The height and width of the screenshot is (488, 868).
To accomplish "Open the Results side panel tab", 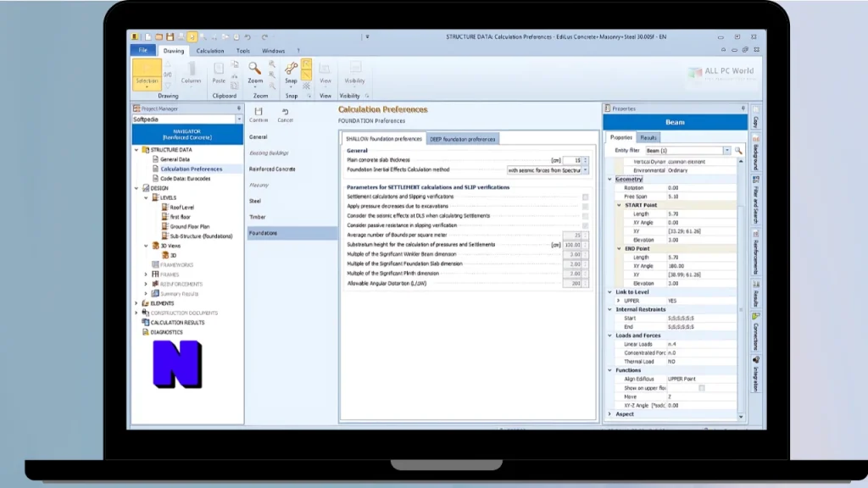I will [755, 294].
